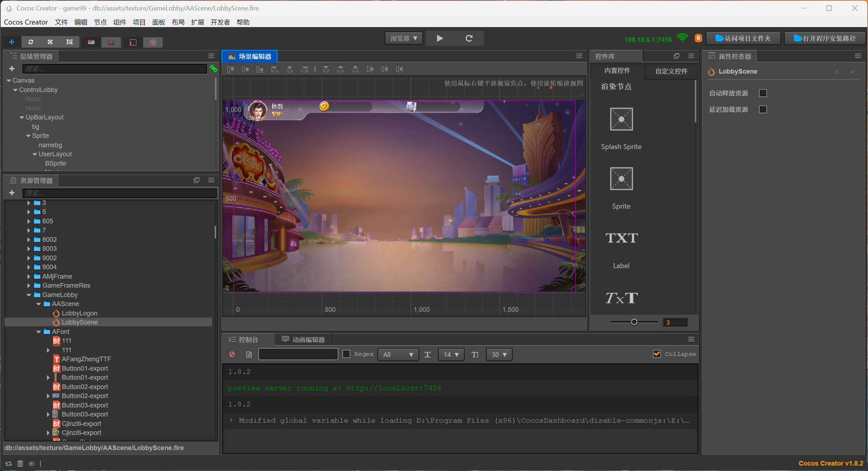Open the All log filter dropdown
Image resolution: width=868 pixels, height=471 pixels.
click(x=398, y=354)
